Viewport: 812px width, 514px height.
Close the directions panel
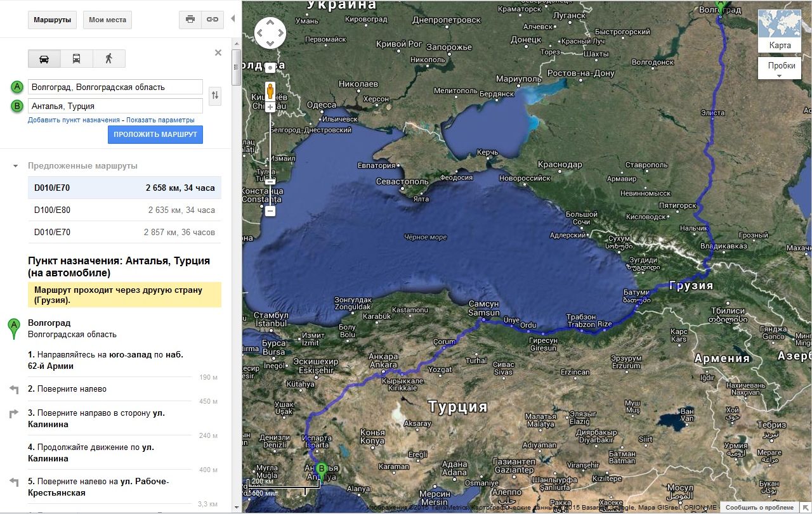[218, 53]
